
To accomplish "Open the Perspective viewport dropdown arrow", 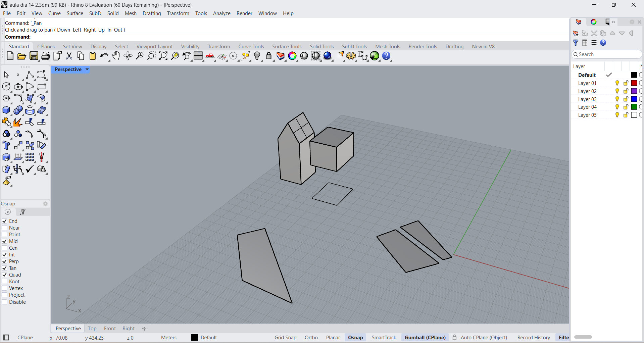I will (87, 69).
